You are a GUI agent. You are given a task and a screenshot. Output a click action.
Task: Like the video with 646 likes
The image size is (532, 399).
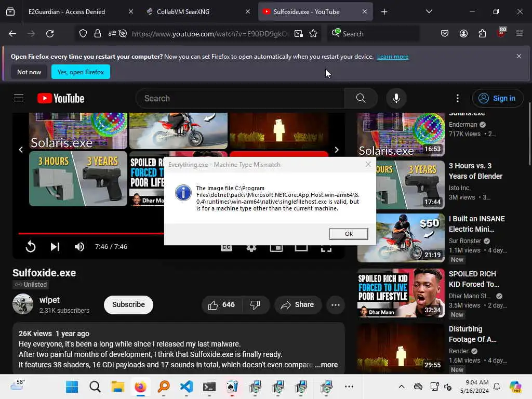[x=222, y=304]
